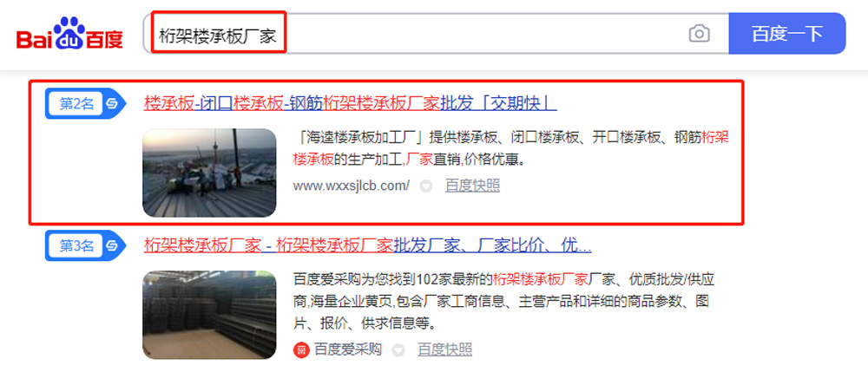Viewport: 868px width, 372px height.
Task: Click the red 百度爱采购 logo icon
Action: click(301, 350)
